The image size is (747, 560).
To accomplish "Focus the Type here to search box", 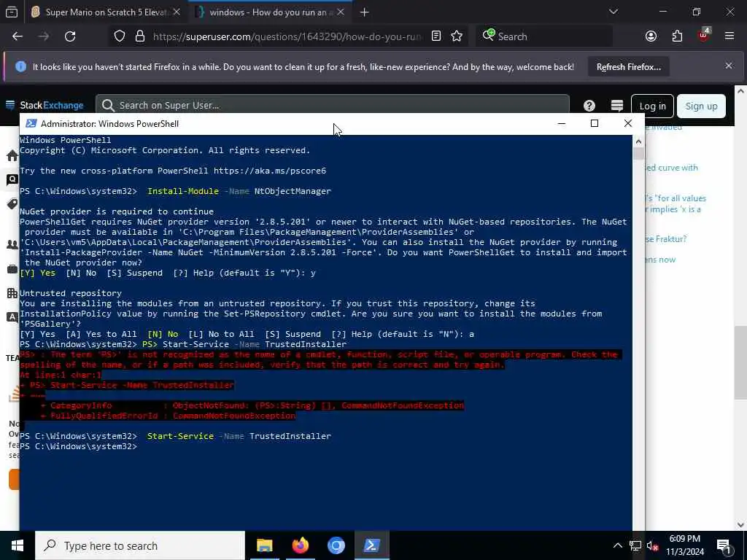I will click(140, 545).
